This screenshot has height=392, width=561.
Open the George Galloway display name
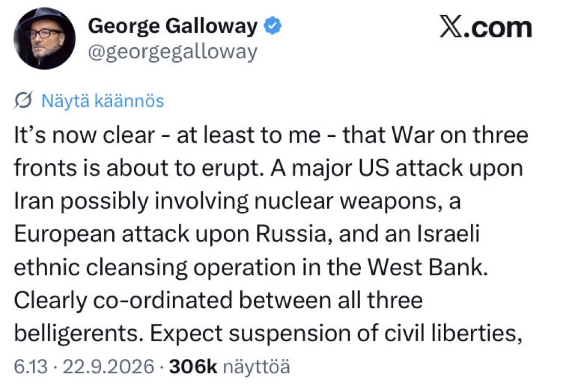pos(173,26)
